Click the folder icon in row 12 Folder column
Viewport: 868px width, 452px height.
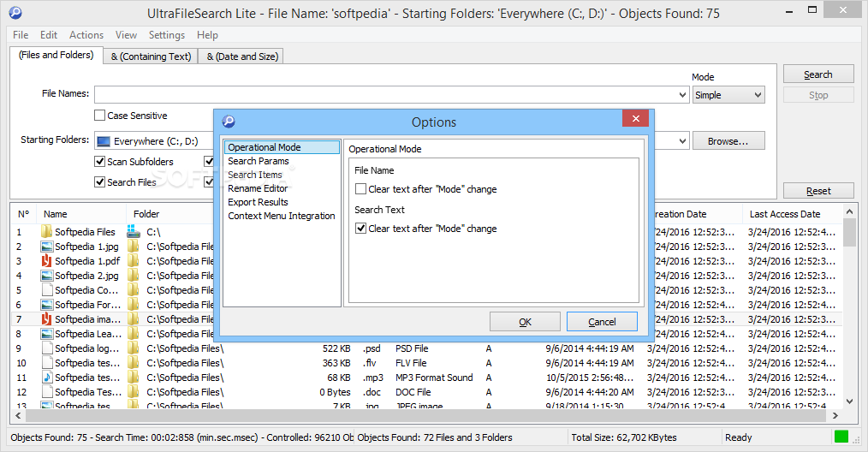pos(133,391)
